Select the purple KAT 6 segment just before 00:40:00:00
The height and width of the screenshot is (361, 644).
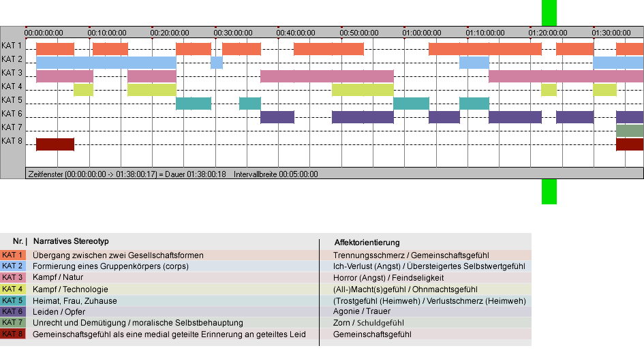(277, 117)
